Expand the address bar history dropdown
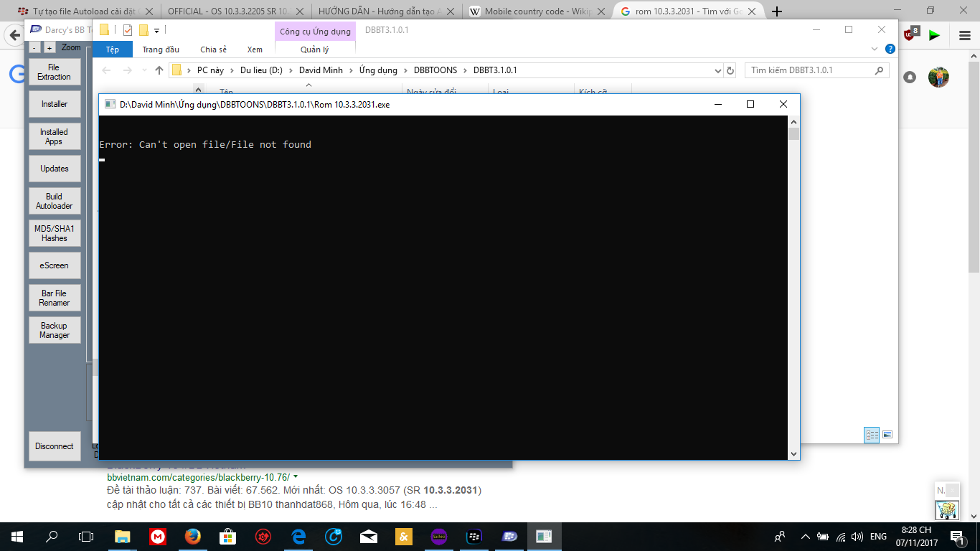 coord(718,70)
